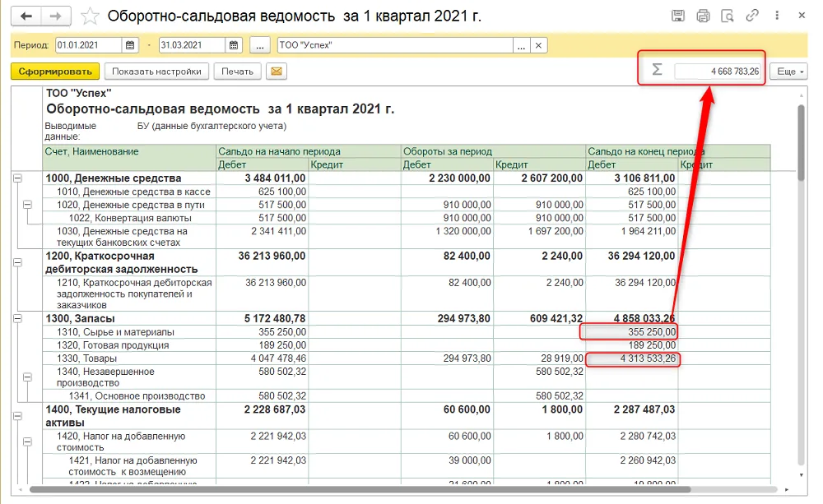Print report using the printer icon

point(703,16)
